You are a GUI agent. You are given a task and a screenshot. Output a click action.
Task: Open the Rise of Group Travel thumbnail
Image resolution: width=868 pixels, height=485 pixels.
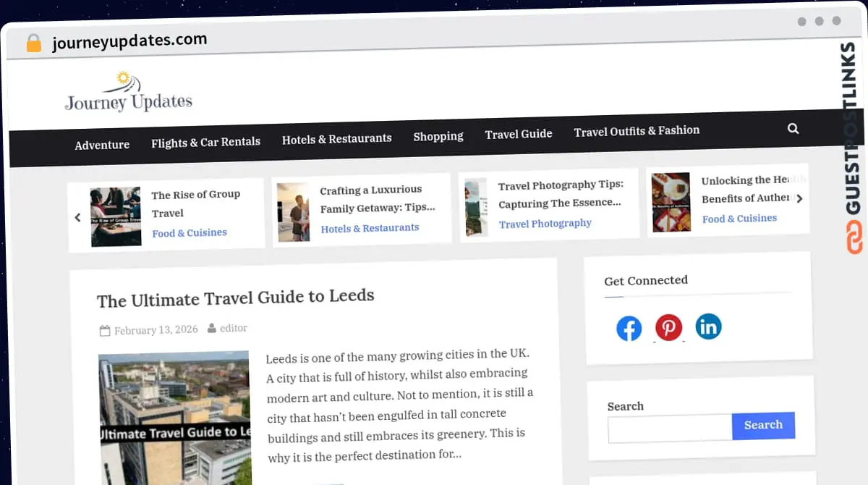pos(116,217)
